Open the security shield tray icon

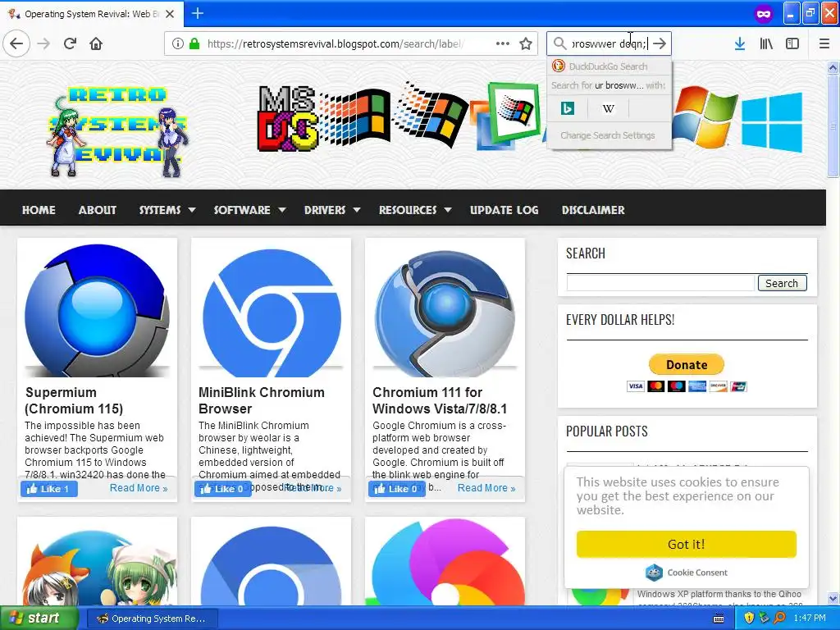[749, 619]
